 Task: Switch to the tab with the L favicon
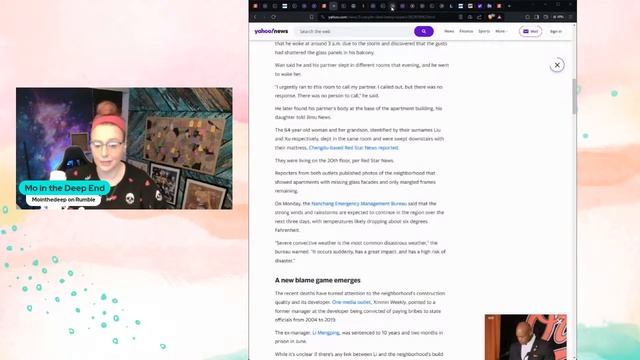coord(451,6)
